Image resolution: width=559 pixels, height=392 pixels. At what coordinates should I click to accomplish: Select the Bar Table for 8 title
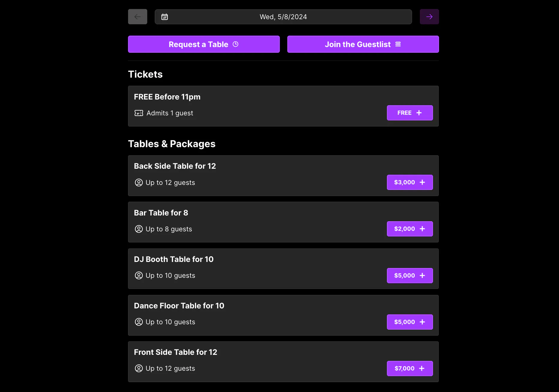(161, 213)
